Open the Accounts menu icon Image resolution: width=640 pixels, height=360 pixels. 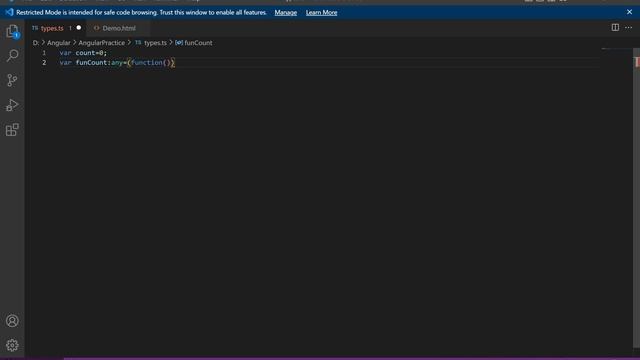pyautogui.click(x=12, y=321)
